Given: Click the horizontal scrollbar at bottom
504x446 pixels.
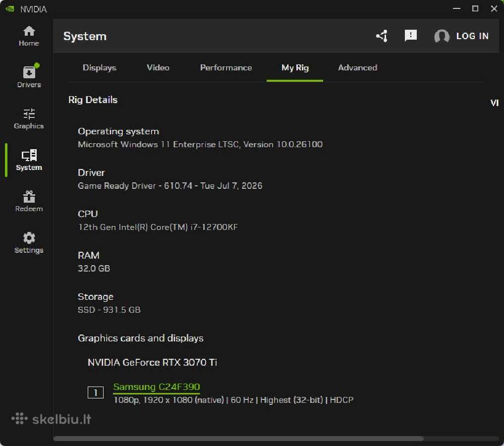Looking at the screenshot, I should 238,438.
